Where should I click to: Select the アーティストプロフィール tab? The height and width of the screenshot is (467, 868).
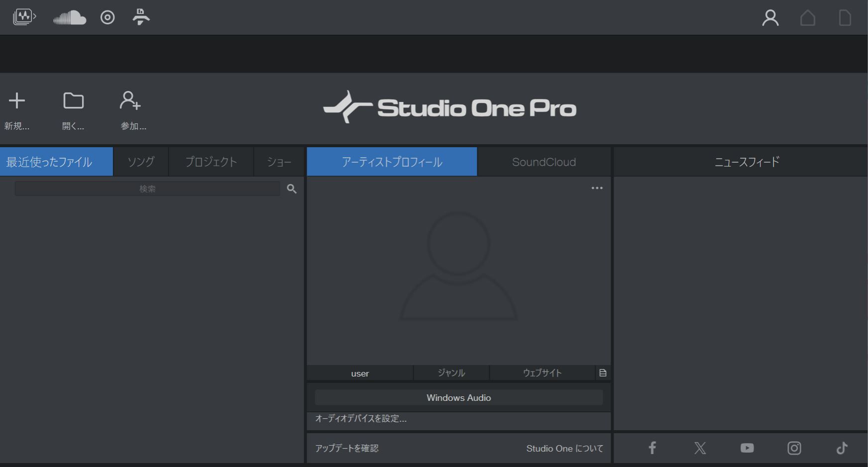392,162
